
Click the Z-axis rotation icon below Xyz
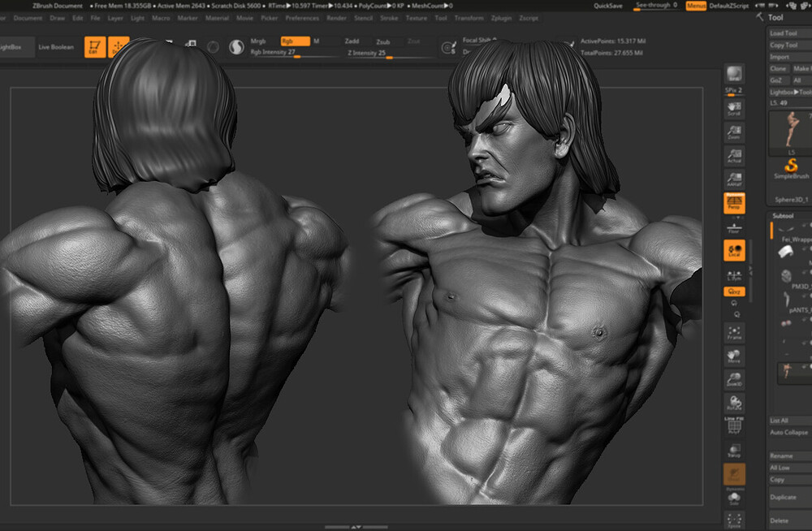click(737, 314)
